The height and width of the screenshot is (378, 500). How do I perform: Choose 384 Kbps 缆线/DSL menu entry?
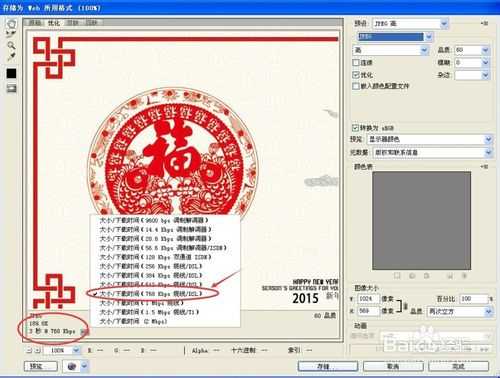click(165, 275)
